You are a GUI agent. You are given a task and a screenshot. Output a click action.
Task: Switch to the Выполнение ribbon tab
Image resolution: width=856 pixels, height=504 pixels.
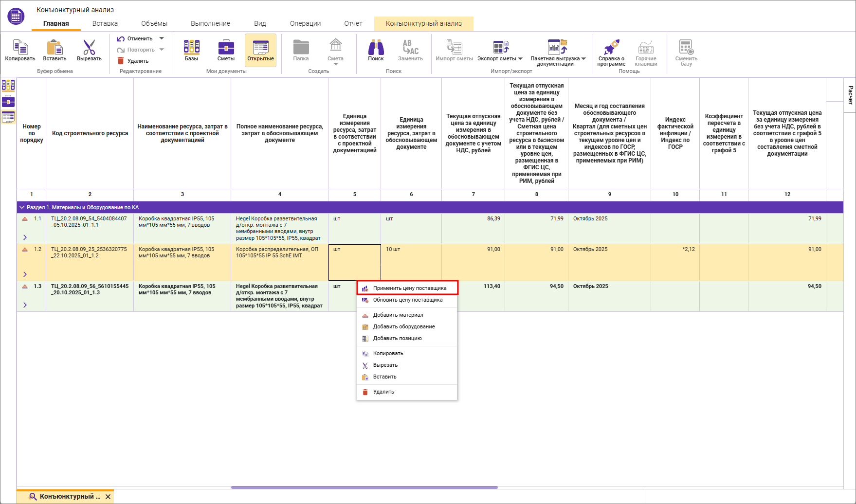coord(210,23)
